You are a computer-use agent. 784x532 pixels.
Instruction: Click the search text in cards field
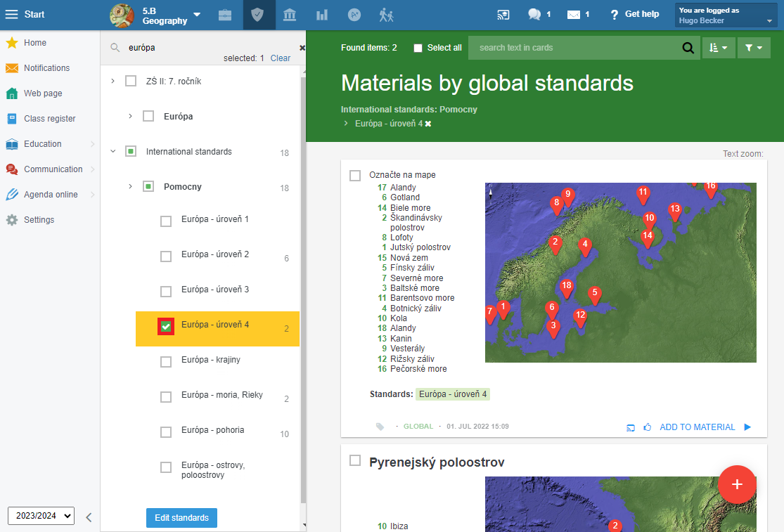pyautogui.click(x=575, y=48)
